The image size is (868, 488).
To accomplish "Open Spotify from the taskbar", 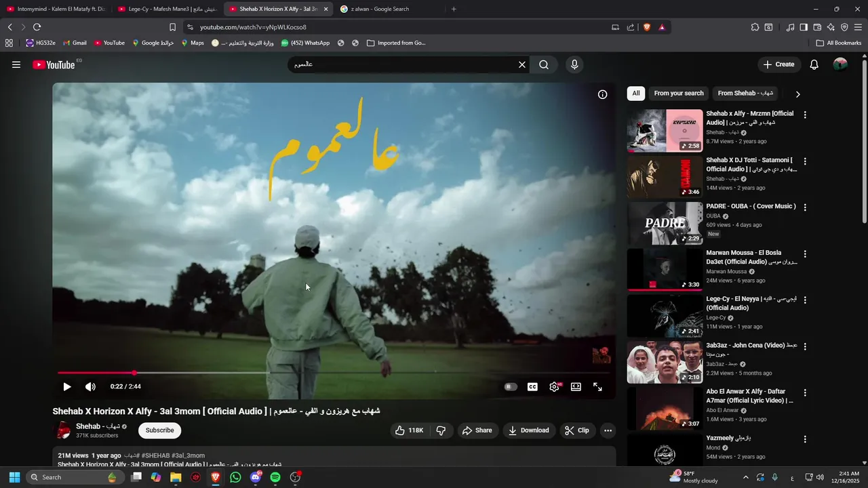I will tap(275, 477).
